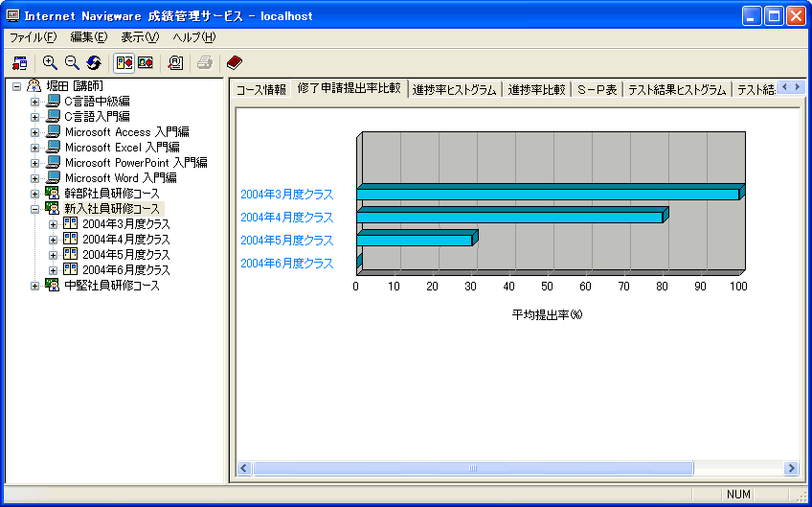Click the 2004年4月度クラス chart label link
812x507 pixels.
tap(287, 218)
